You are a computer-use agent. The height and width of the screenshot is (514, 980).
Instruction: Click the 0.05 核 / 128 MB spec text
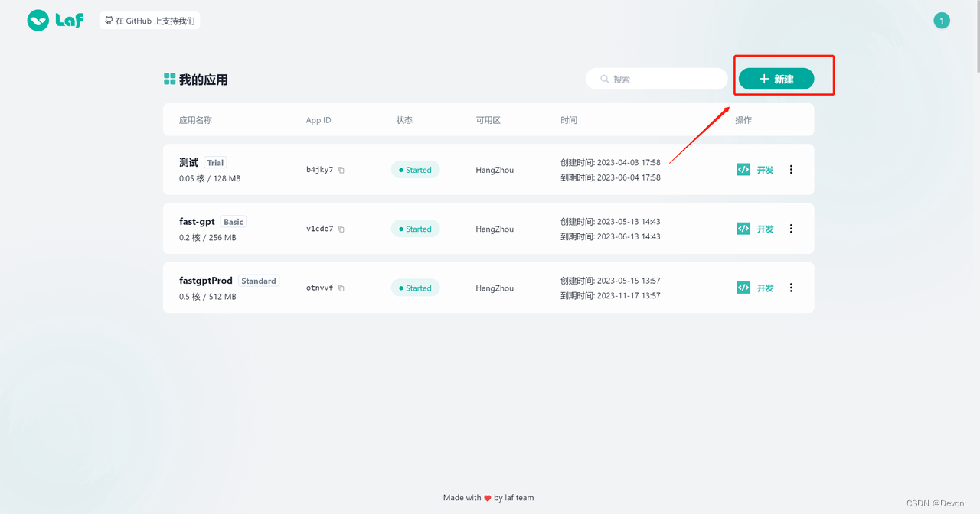(x=210, y=178)
